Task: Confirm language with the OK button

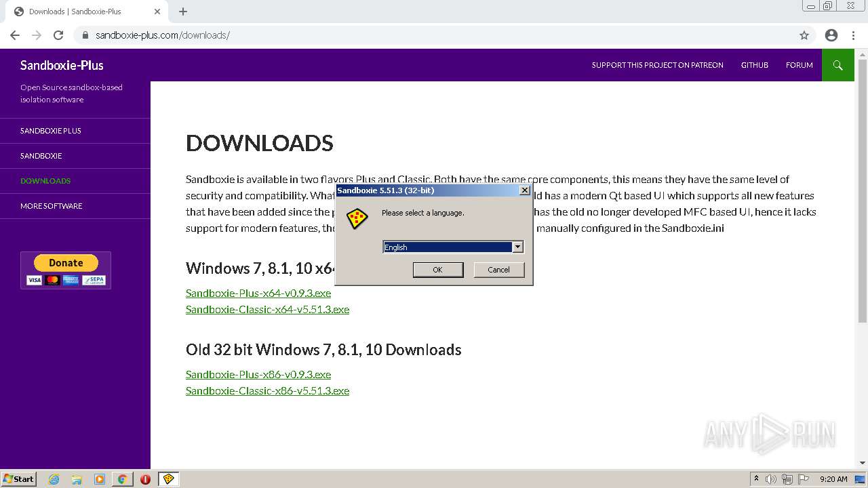Action: tap(438, 270)
